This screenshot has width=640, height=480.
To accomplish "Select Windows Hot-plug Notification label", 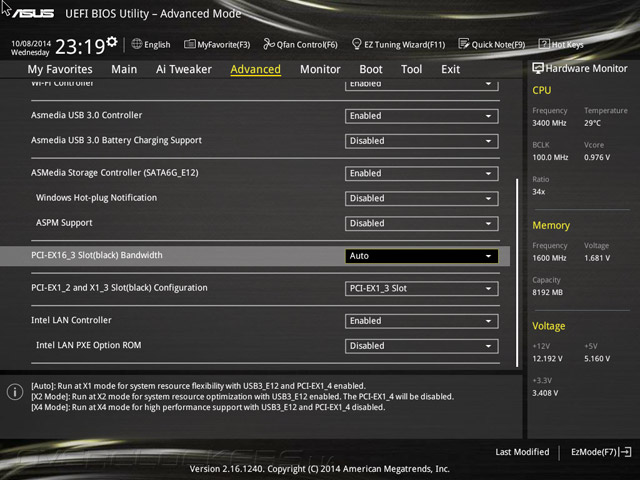I will [96, 198].
